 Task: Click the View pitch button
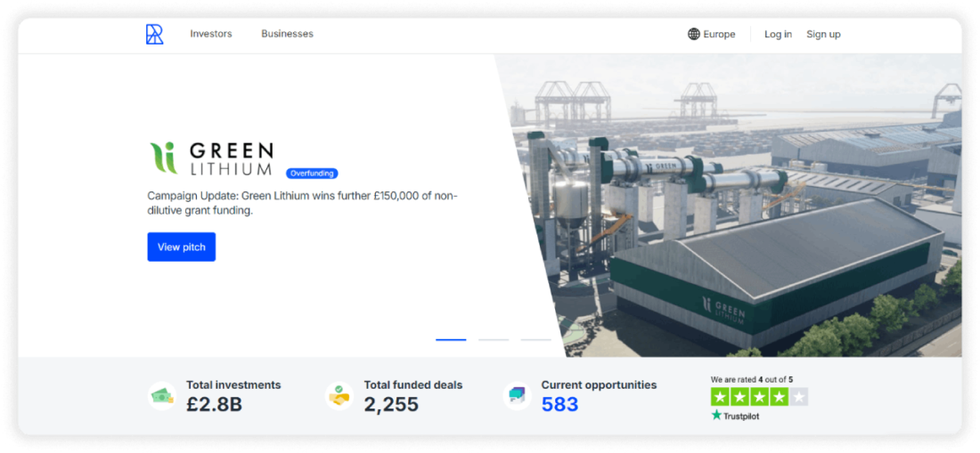pyautogui.click(x=181, y=247)
